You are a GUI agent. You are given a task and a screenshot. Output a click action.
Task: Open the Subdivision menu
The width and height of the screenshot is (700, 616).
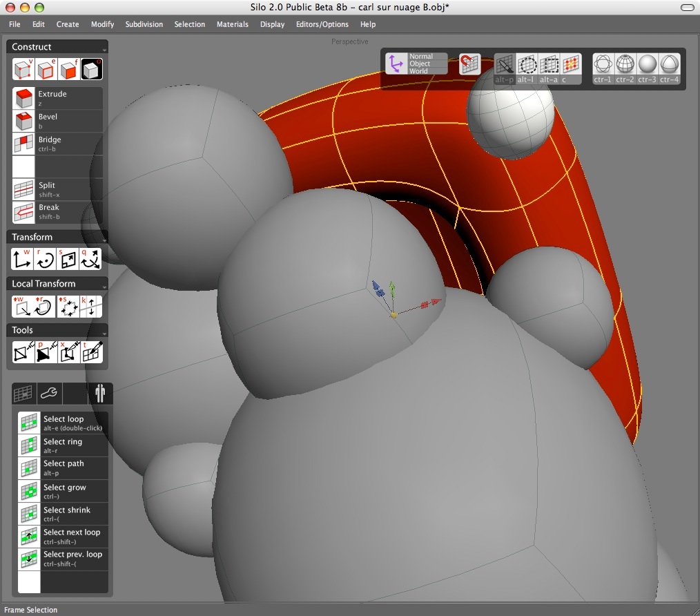(144, 24)
